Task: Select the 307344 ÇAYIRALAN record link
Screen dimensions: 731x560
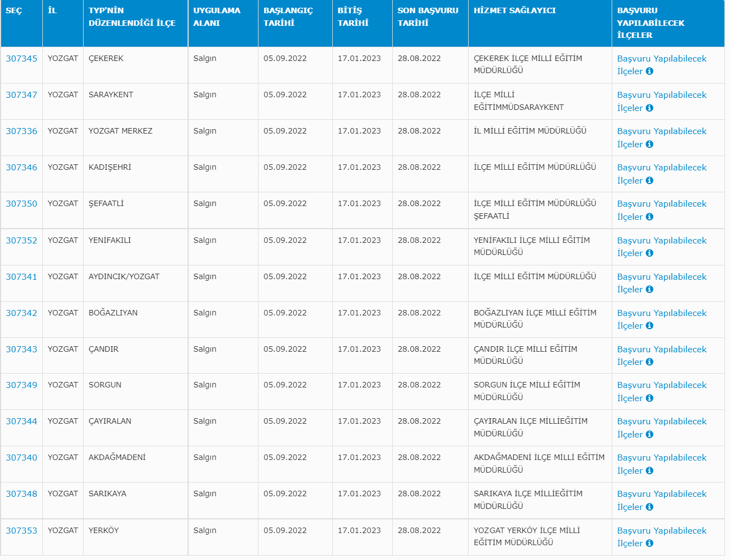Action: click(x=21, y=422)
